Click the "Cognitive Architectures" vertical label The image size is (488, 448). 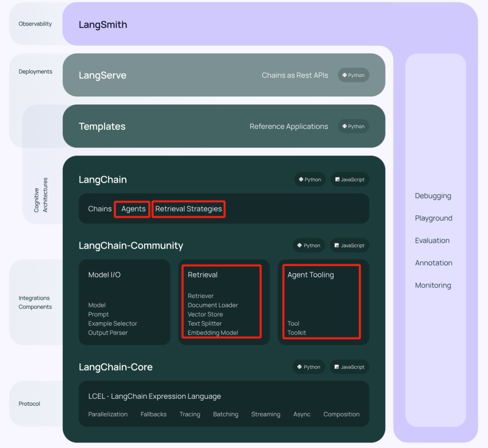coord(41,195)
